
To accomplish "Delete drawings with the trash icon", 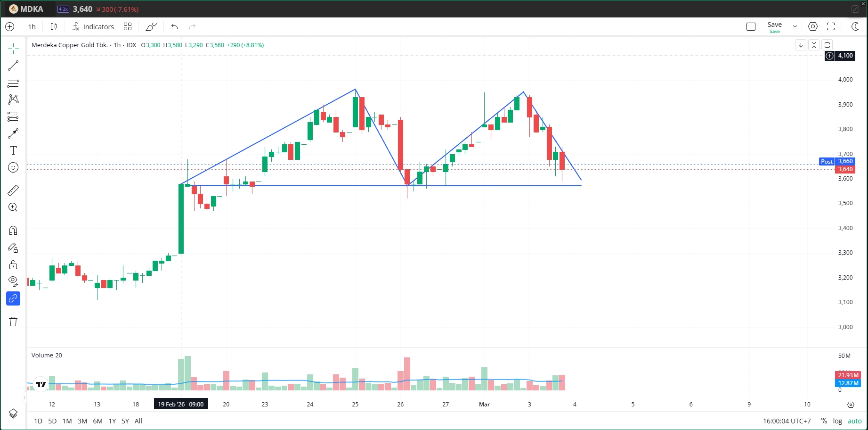I will [x=13, y=322].
